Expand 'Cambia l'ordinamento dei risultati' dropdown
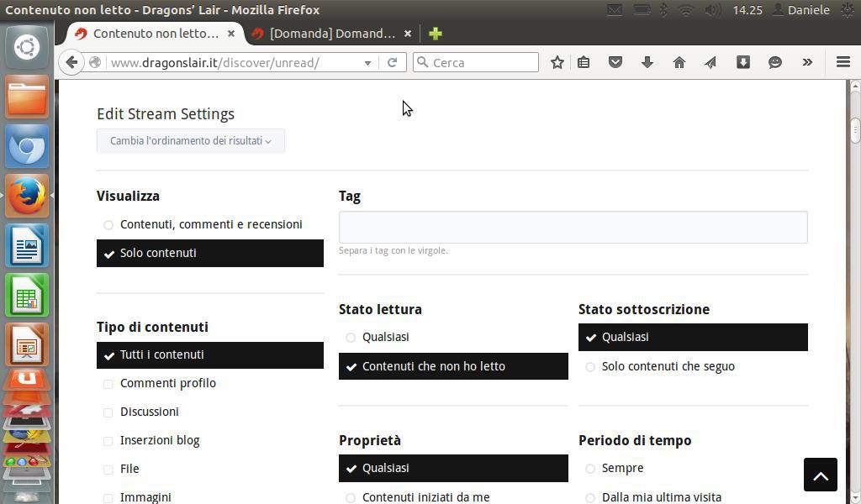Image resolution: width=861 pixels, height=504 pixels. pos(190,141)
